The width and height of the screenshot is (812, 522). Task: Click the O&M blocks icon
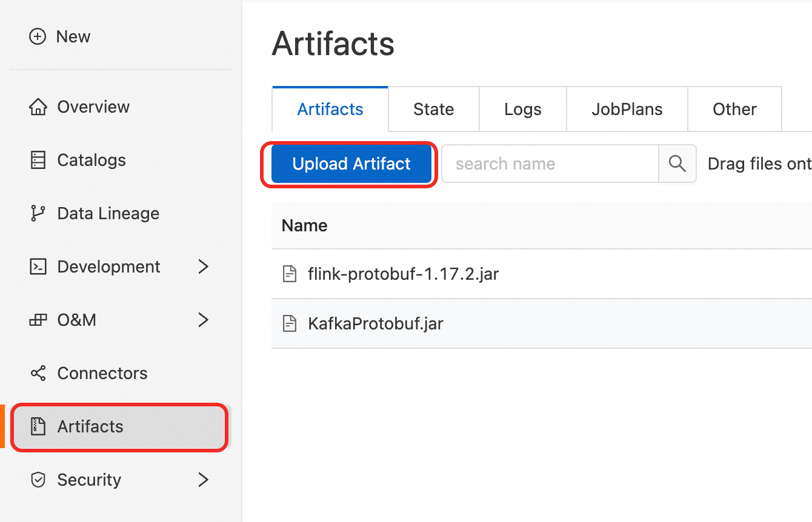coord(38,320)
